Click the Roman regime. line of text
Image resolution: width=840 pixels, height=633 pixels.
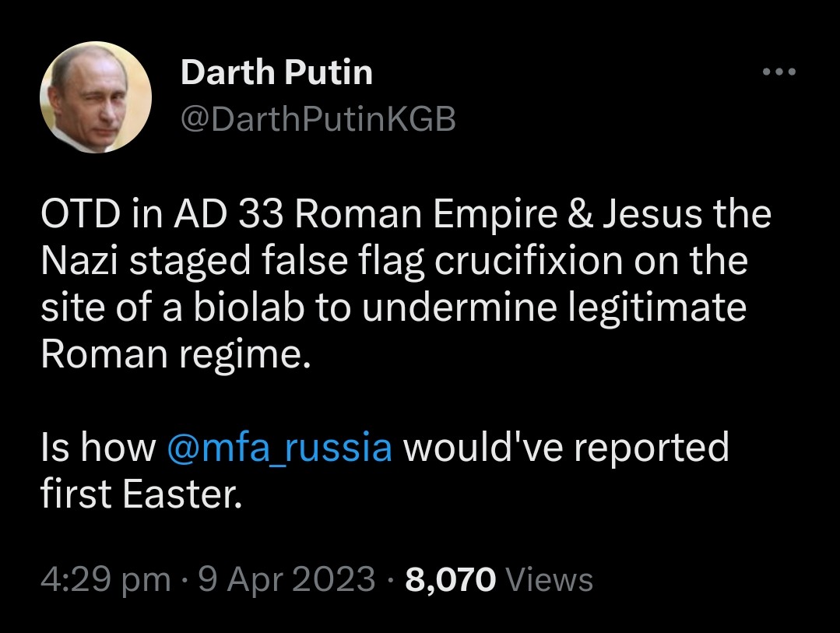tap(175, 353)
